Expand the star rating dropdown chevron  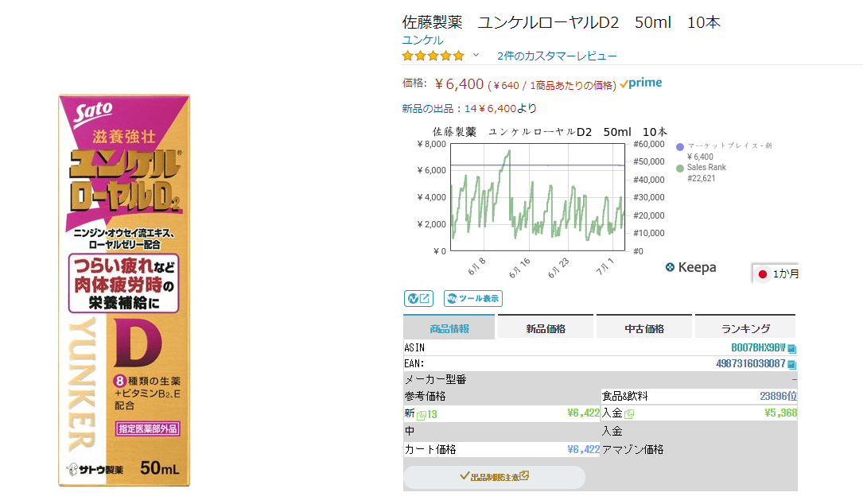coord(476,56)
